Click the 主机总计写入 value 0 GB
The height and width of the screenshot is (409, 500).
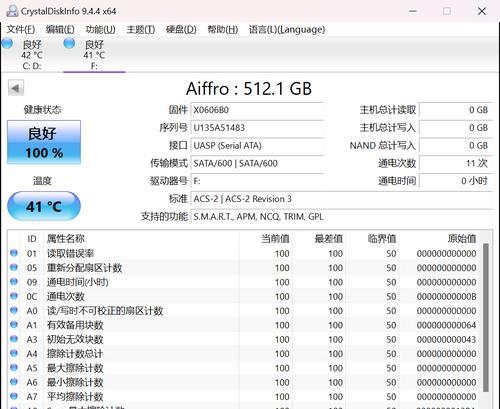pos(456,128)
